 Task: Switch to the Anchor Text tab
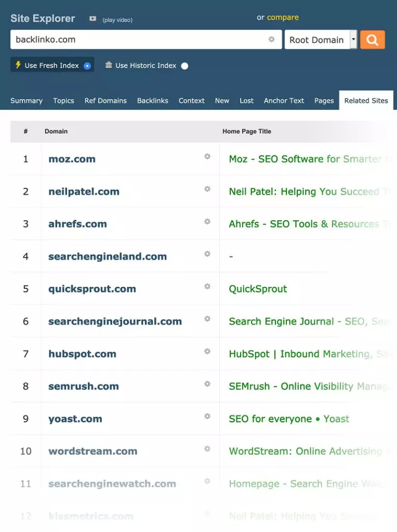pyautogui.click(x=284, y=101)
